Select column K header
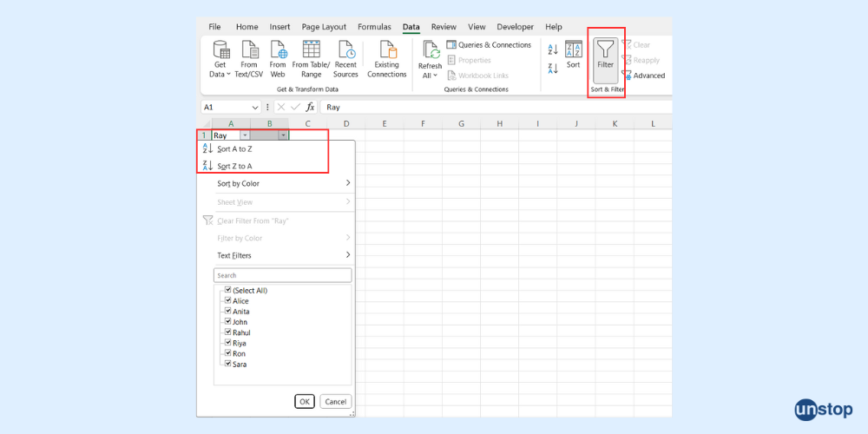The height and width of the screenshot is (434, 868). (615, 123)
